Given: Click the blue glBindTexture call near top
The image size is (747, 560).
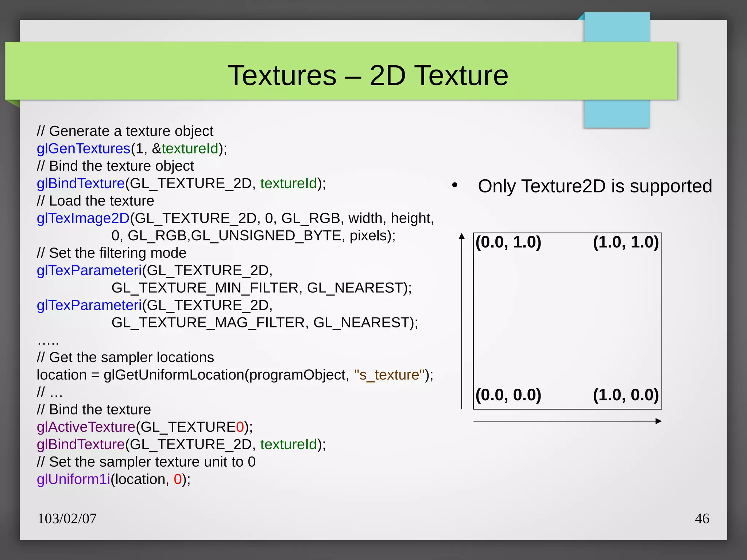Looking at the screenshot, I should pos(81,183).
